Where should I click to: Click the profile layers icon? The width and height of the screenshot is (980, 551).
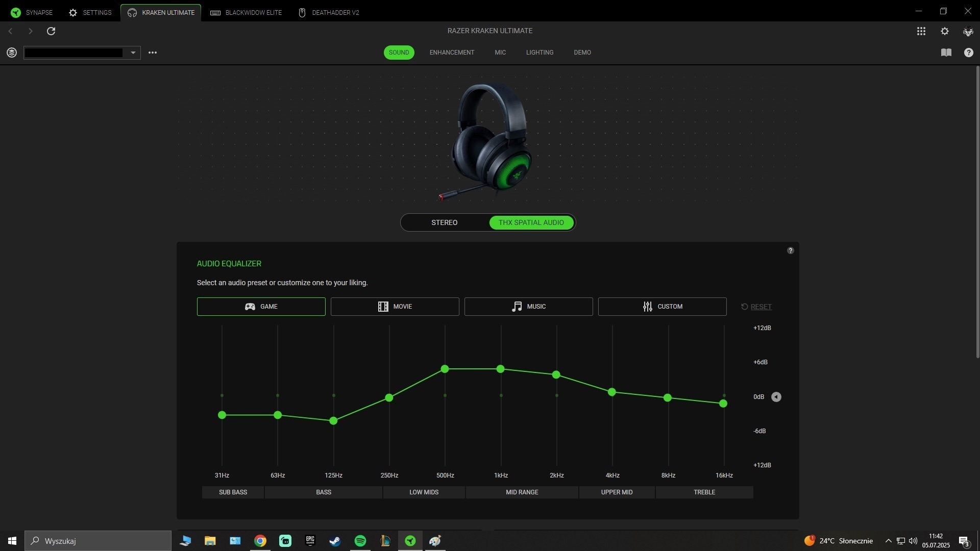tap(12, 53)
